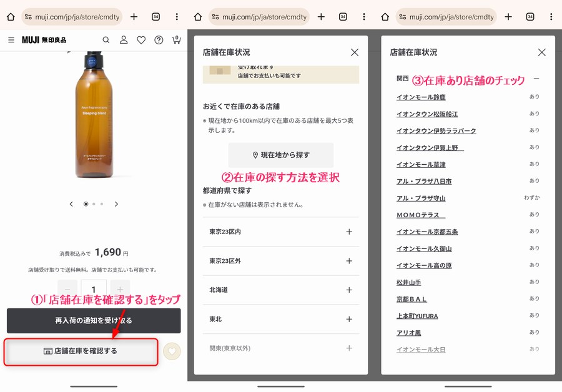Increase product quantity with plus
Image resolution: width=562 pixels, height=392 pixels.
[x=120, y=289]
